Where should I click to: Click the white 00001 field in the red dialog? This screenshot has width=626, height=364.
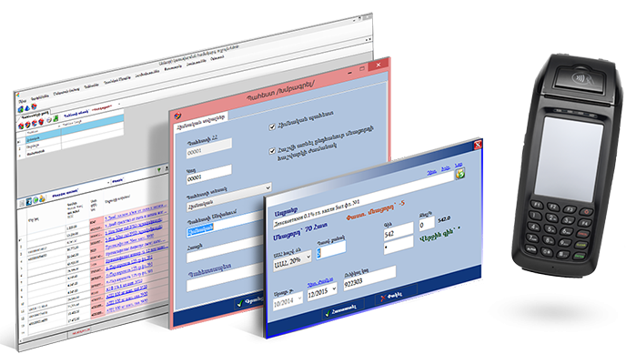(208, 175)
